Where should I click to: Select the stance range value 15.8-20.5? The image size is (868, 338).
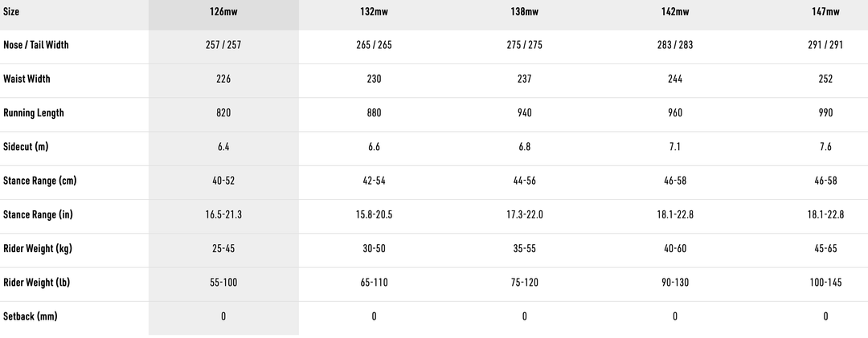tap(374, 215)
